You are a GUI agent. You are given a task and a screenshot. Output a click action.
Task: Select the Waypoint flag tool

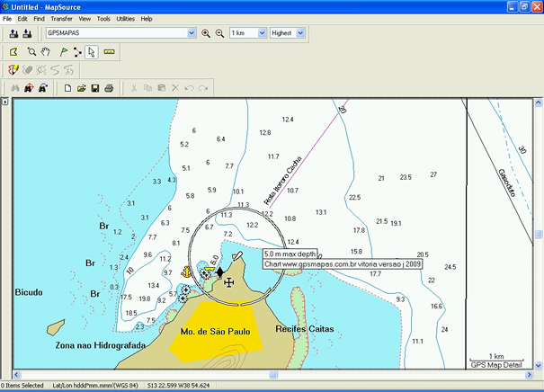tap(63, 52)
